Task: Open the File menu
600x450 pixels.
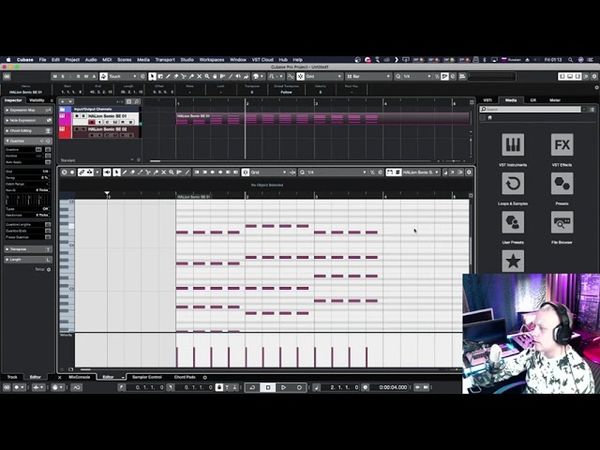Action: 42,60
